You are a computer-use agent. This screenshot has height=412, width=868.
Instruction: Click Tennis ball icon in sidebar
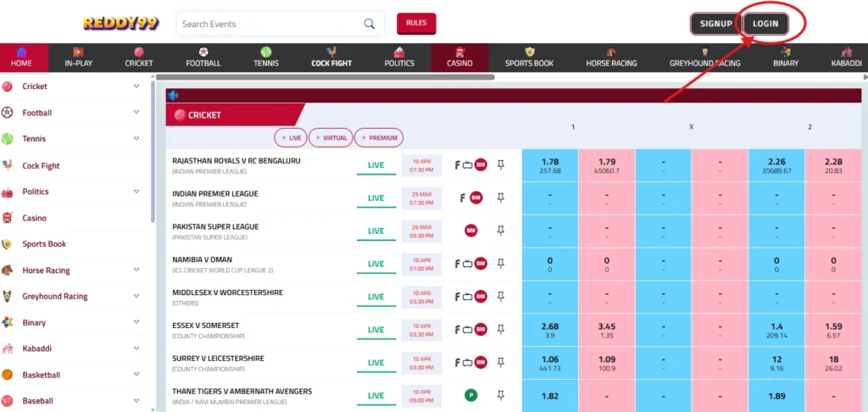tap(7, 139)
